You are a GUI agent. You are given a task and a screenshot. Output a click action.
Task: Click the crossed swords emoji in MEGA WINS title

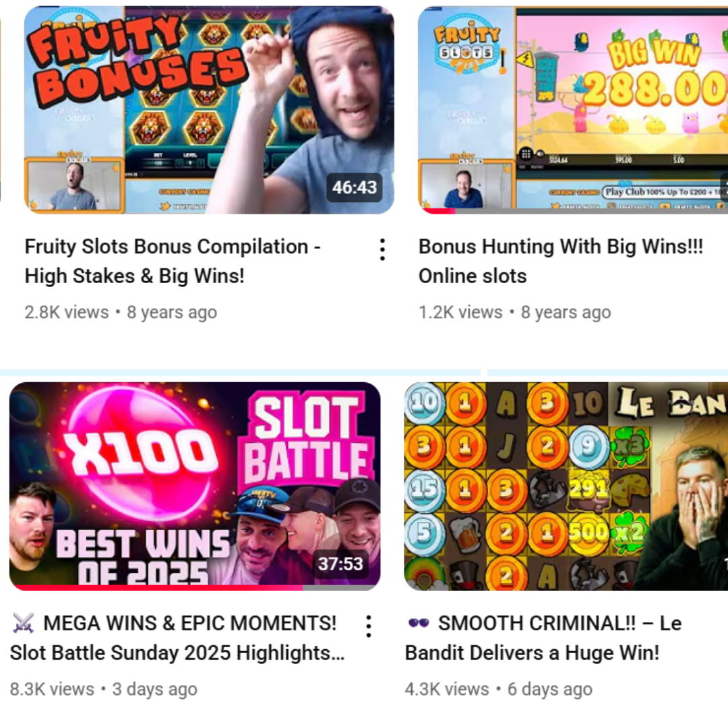point(23,623)
